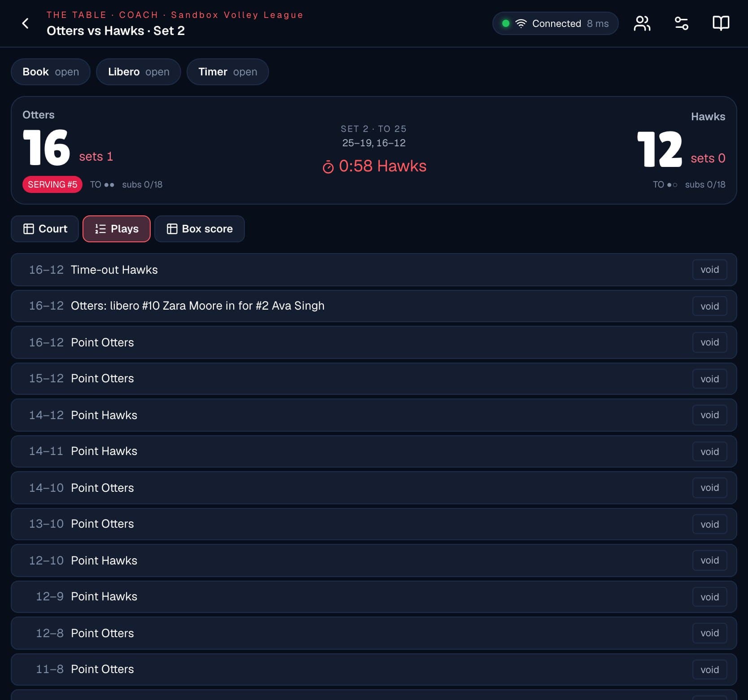
Task: Void the 12–8 Point Otters play
Action: [x=709, y=633]
